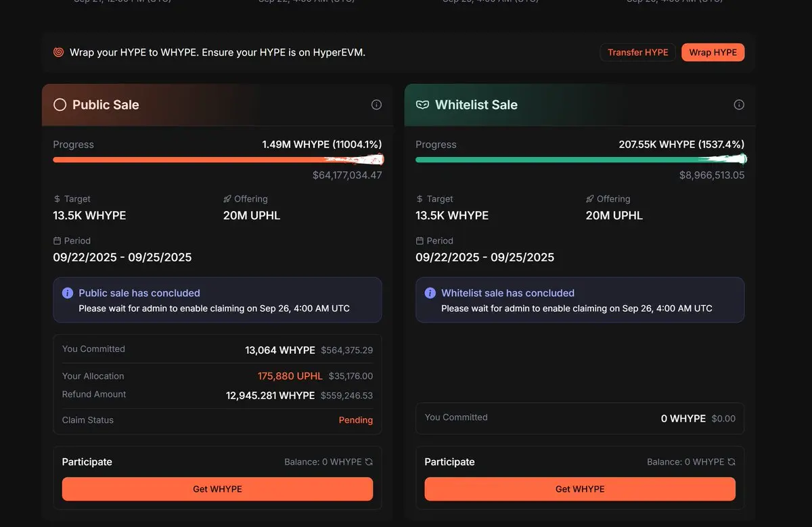Click dollar Target icon in Whitelist Sale

420,199
